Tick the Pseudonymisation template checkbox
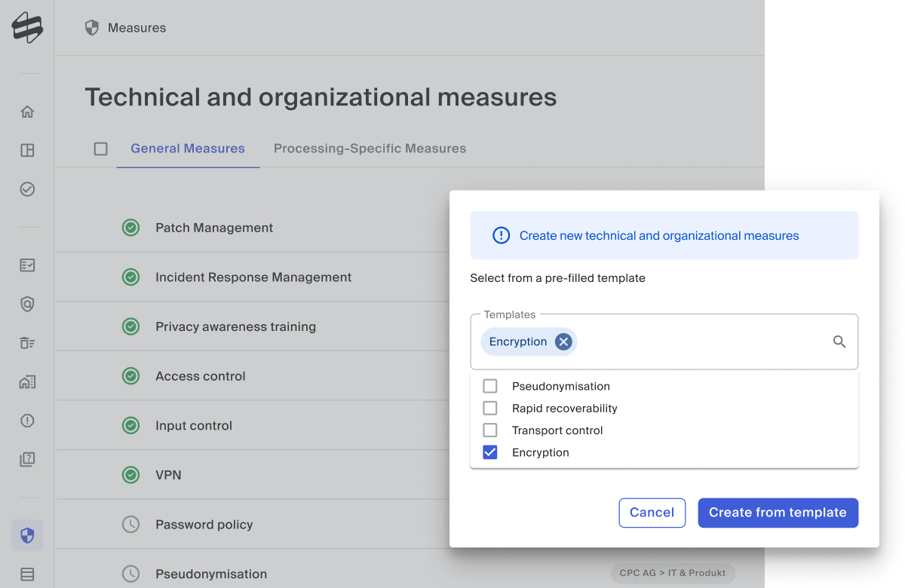The image size is (905, 588). [x=490, y=386]
